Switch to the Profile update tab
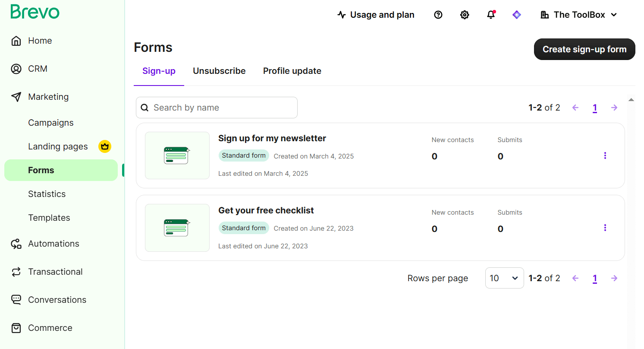Screen dimensions: 644x349 tap(292, 71)
